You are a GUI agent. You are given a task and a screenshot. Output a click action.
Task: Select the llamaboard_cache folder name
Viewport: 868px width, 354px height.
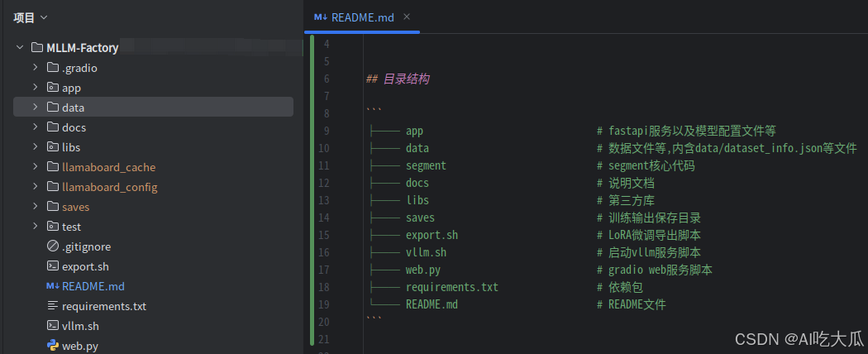click(109, 167)
